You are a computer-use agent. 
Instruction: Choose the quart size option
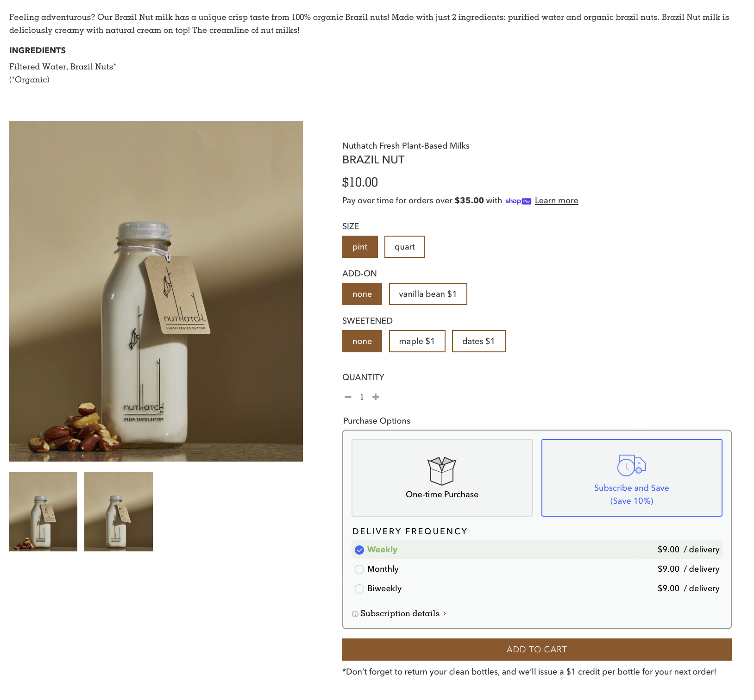(x=404, y=247)
